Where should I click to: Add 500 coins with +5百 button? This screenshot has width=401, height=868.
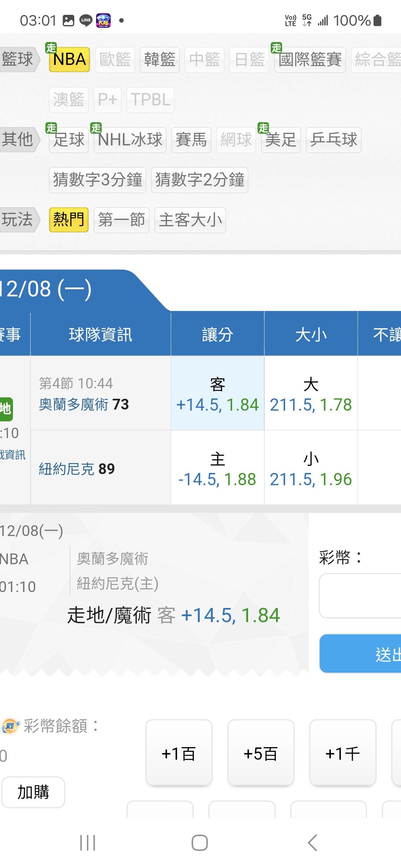(x=261, y=753)
